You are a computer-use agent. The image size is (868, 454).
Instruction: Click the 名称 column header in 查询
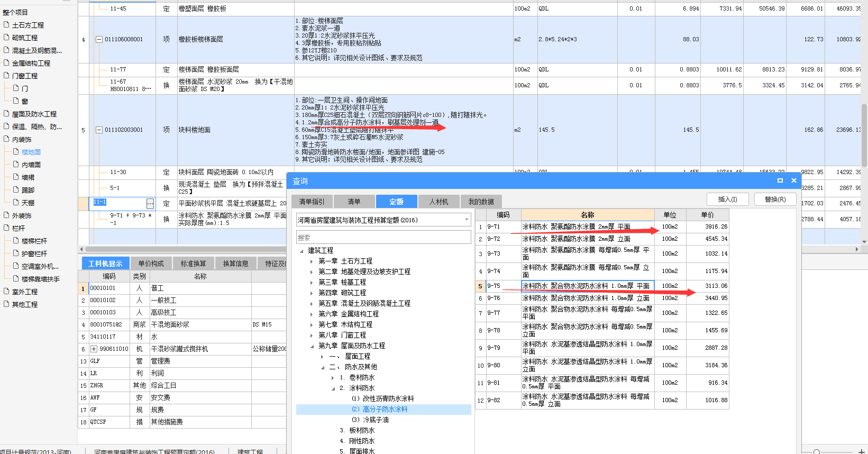point(588,215)
